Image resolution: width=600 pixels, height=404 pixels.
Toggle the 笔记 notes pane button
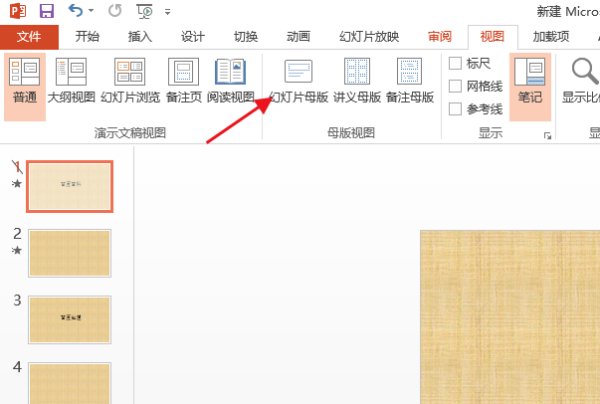[x=530, y=87]
